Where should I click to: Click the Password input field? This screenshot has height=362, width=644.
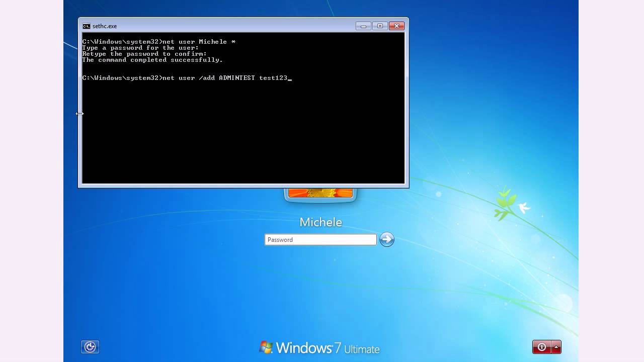[320, 240]
